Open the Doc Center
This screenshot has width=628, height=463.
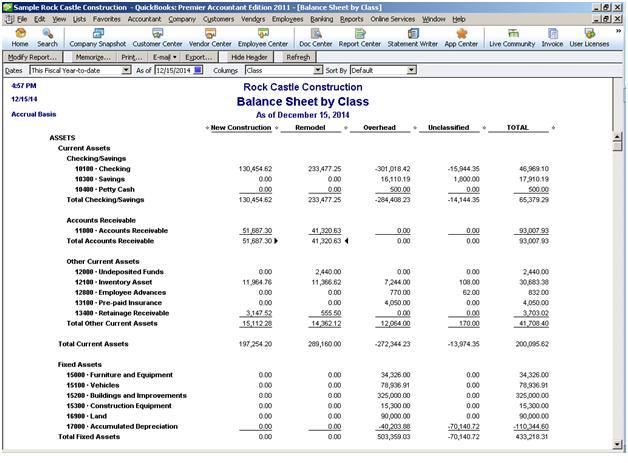pos(316,38)
